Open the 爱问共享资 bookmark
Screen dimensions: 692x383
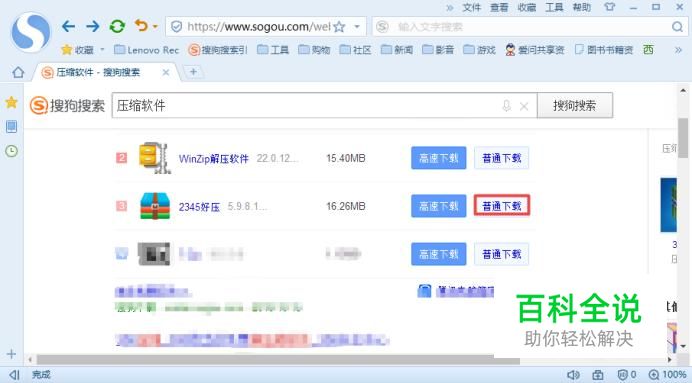pos(534,50)
